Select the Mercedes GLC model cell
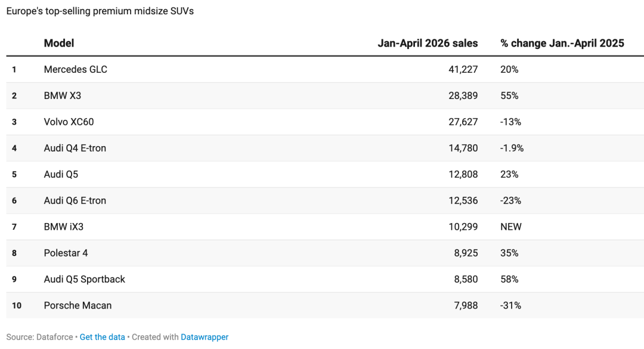This screenshot has width=644, height=349. [x=76, y=69]
